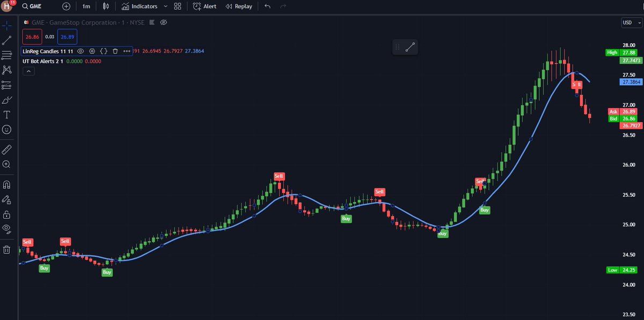Select the crosshair cursor tool

click(7, 25)
